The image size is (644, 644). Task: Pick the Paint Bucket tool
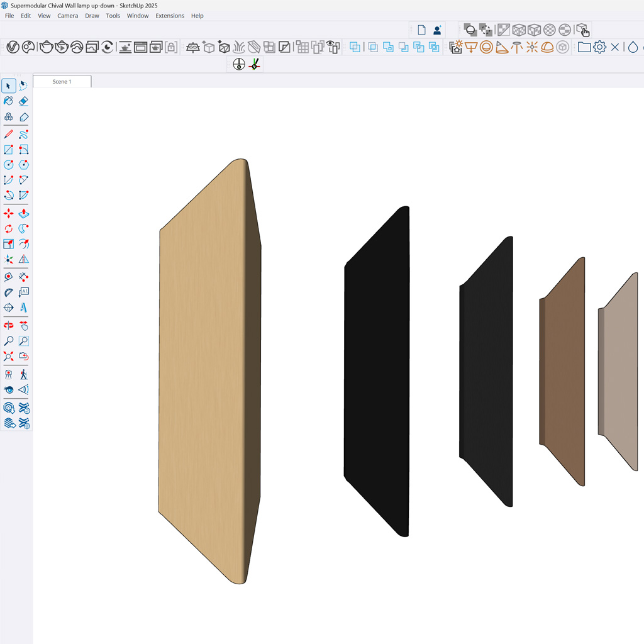pyautogui.click(x=9, y=101)
